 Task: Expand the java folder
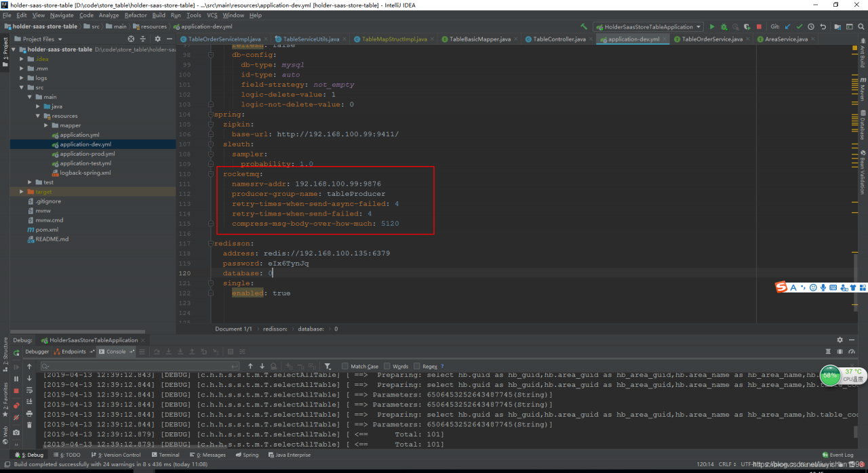(x=38, y=106)
